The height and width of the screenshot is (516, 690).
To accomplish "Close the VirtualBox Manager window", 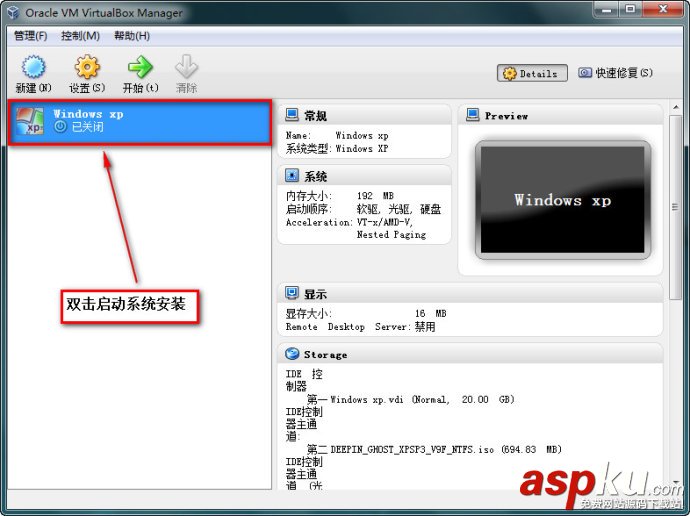I will tap(662, 9).
